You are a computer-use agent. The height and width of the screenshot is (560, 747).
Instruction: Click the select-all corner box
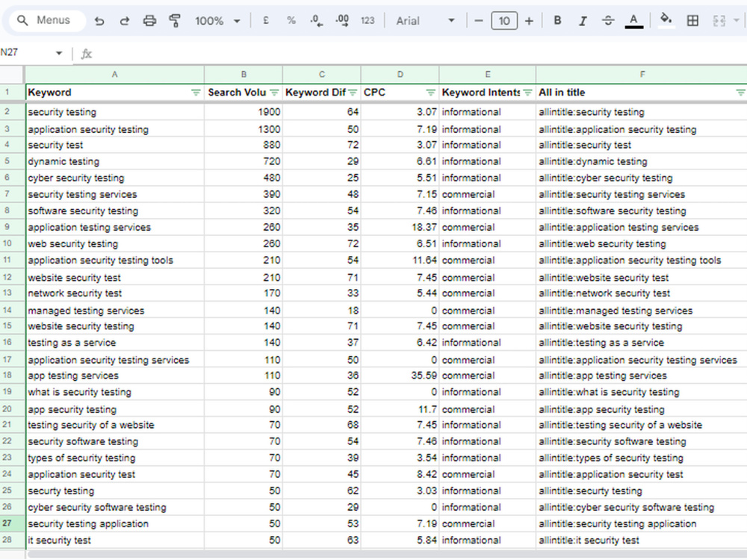[x=12, y=75]
